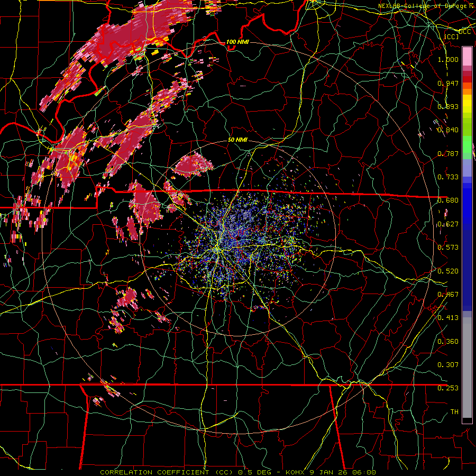
Task: Click the "0.840" legend value
Action: [x=448, y=130]
